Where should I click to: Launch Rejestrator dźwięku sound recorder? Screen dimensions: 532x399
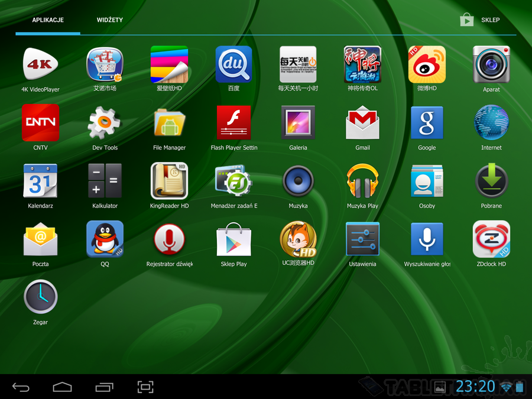pyautogui.click(x=169, y=239)
